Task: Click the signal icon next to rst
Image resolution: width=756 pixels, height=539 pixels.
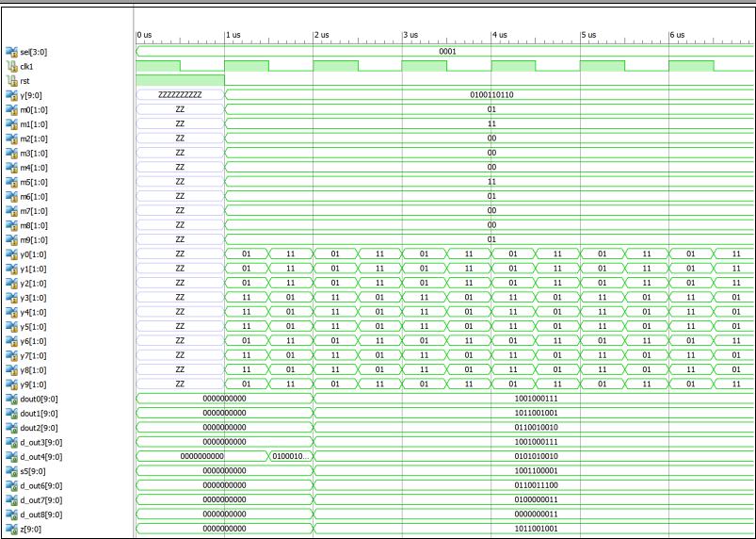Action: pyautogui.click(x=11, y=81)
